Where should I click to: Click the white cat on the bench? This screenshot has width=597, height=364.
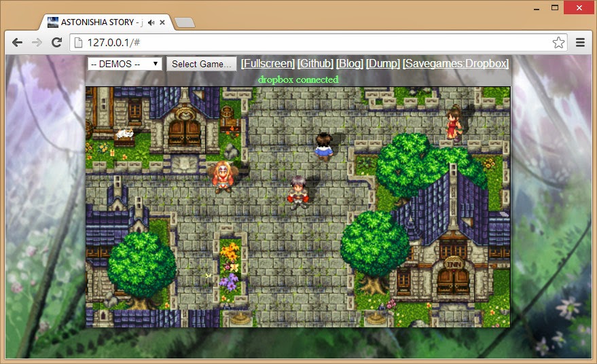(124, 134)
